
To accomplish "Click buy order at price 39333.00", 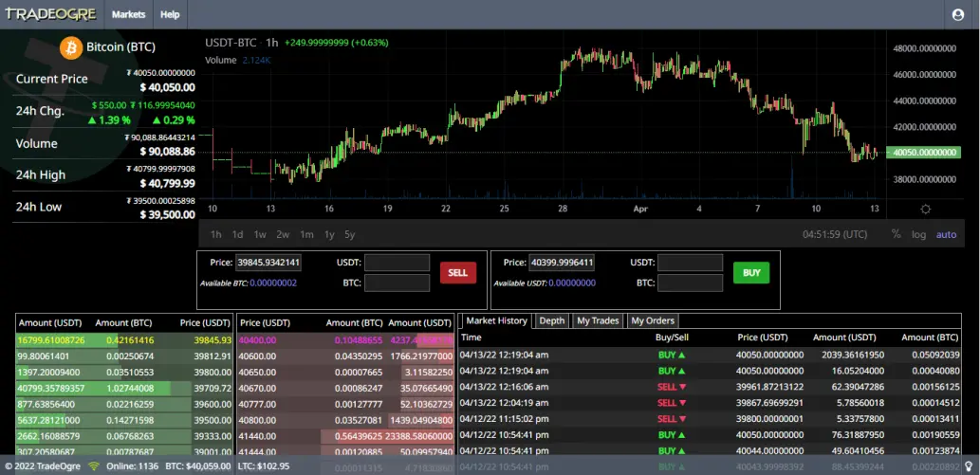I will pos(124,435).
